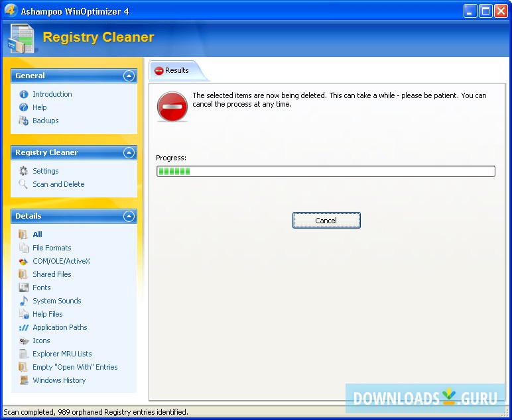512x420 pixels.
Task: Collapse the Details panel
Action: coord(129,216)
